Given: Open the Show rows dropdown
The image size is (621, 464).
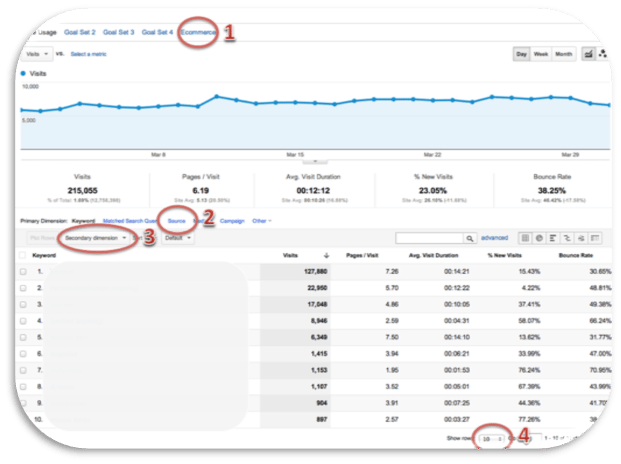Looking at the screenshot, I should click(x=492, y=438).
